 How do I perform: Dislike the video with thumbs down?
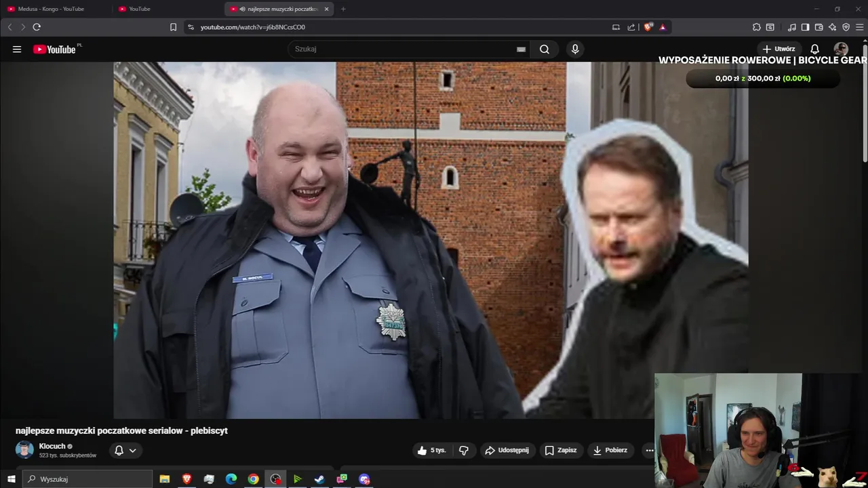[464, 450]
